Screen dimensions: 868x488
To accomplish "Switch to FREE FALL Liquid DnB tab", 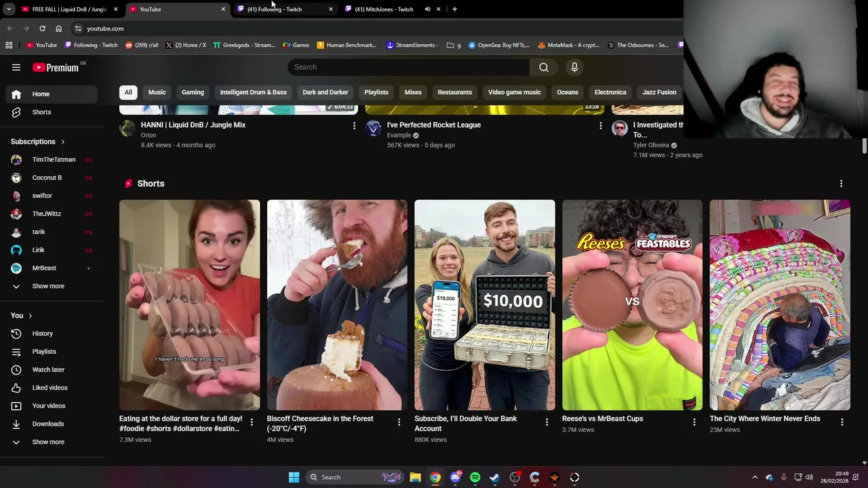I will click(x=69, y=9).
